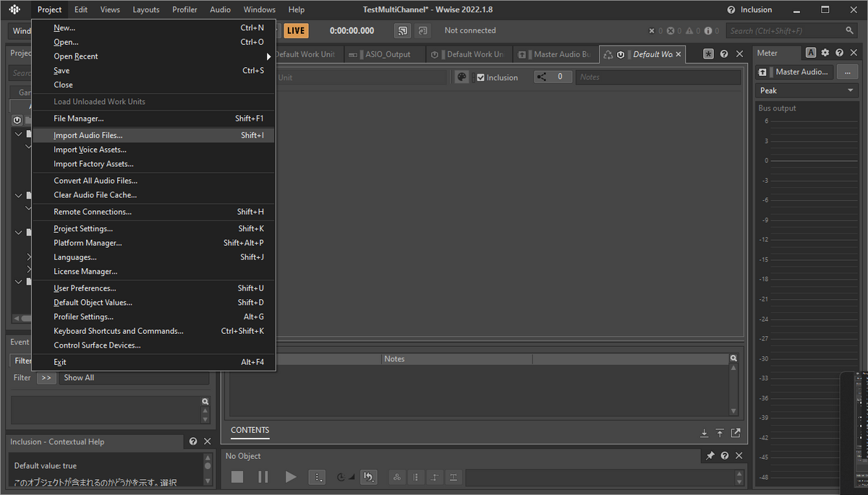Click the orange LIVE button
This screenshot has height=495, width=868.
295,30
